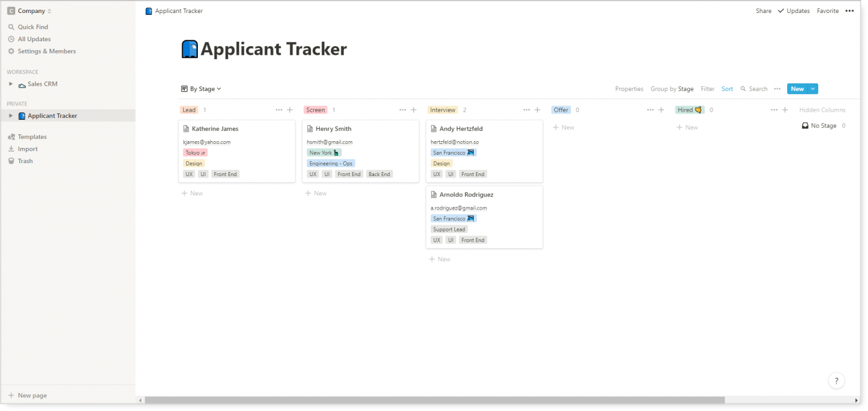Open Screen column options ellipsis
This screenshot has height=411, width=868.
coord(402,110)
